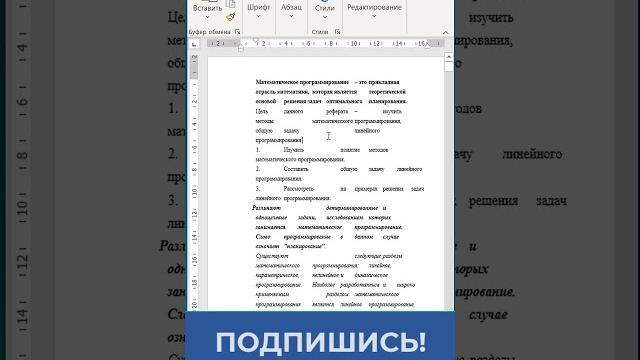This screenshot has height=360, width=640.
Task: Click the first-line indent marker on ruler
Action: tap(256, 40)
